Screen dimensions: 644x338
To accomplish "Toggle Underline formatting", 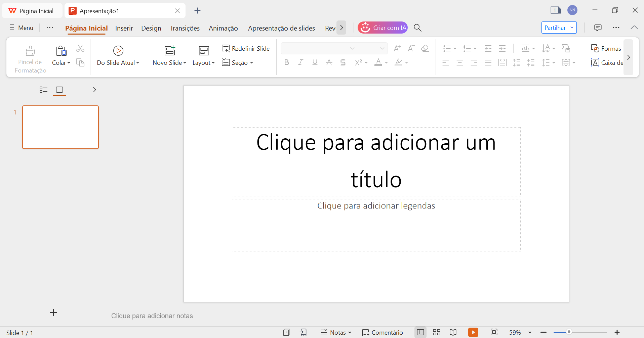I will click(x=315, y=62).
